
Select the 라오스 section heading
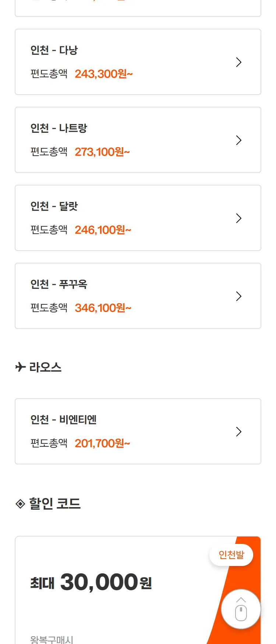pos(45,367)
